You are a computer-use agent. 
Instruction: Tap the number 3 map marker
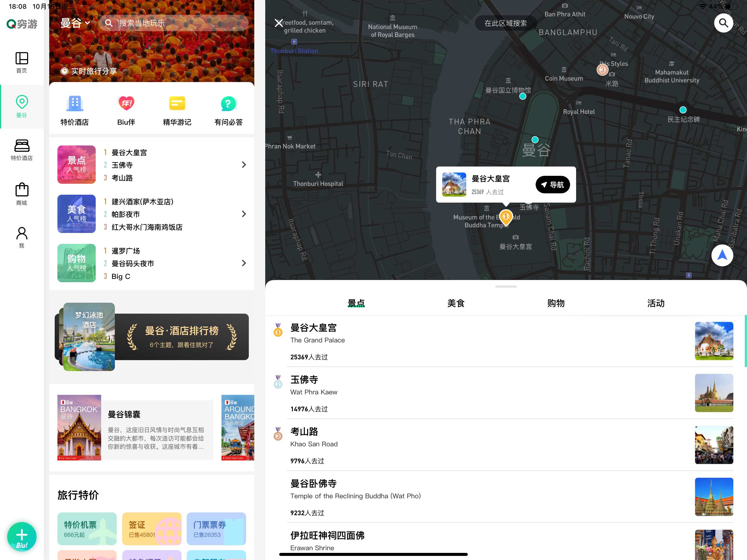pyautogui.click(x=602, y=69)
